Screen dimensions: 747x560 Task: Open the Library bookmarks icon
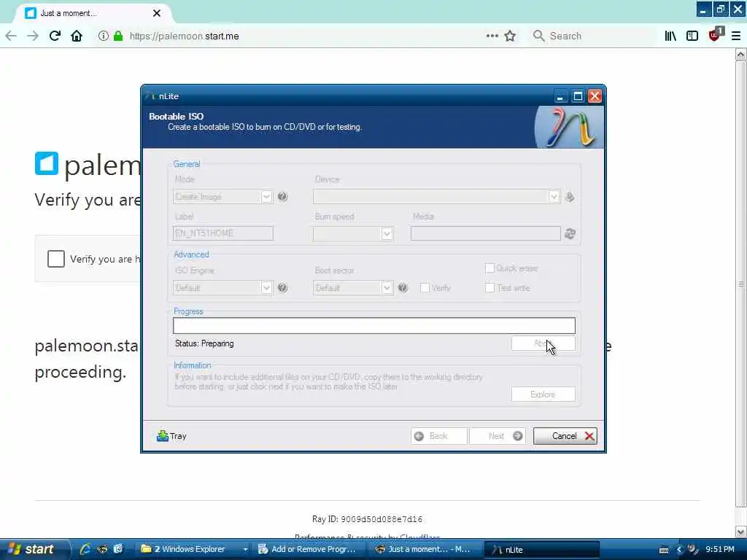tap(670, 36)
